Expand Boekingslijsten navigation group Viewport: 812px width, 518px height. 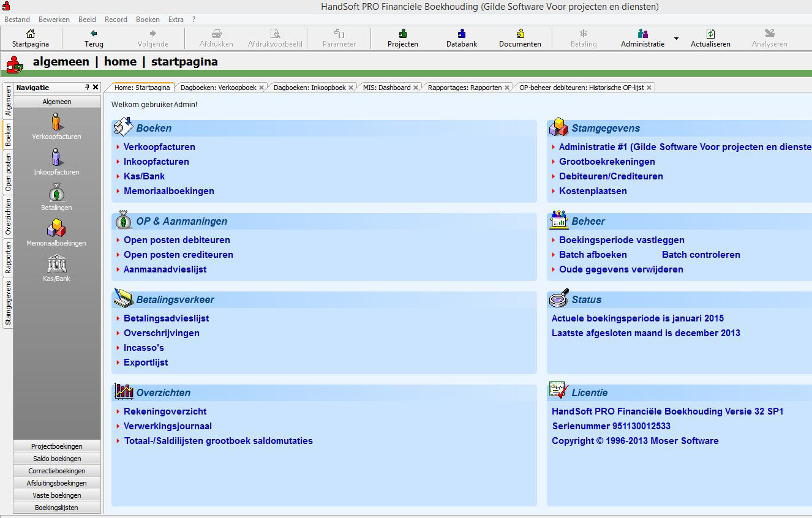(57, 508)
